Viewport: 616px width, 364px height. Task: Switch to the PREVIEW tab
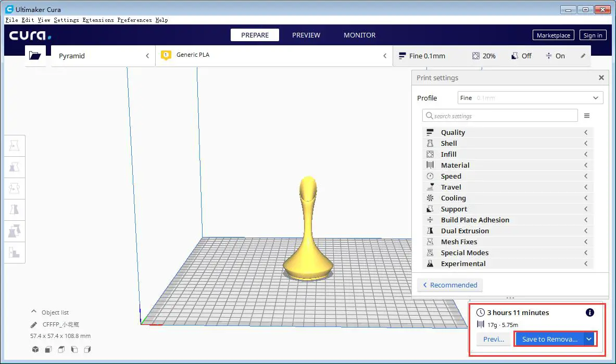pos(306,35)
